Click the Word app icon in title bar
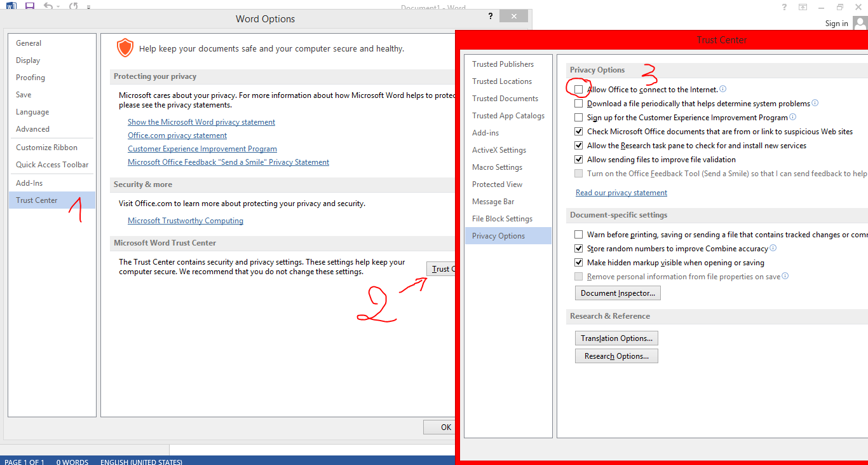 tap(11, 6)
